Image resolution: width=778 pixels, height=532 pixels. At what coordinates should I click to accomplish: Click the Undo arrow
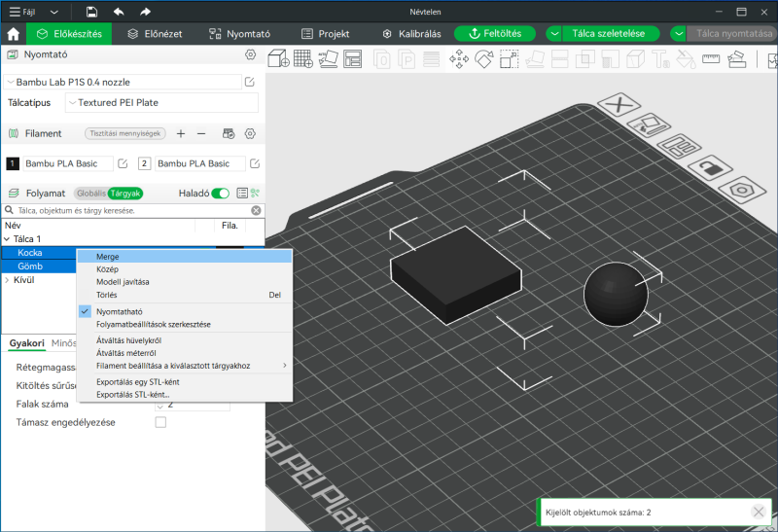(x=119, y=12)
